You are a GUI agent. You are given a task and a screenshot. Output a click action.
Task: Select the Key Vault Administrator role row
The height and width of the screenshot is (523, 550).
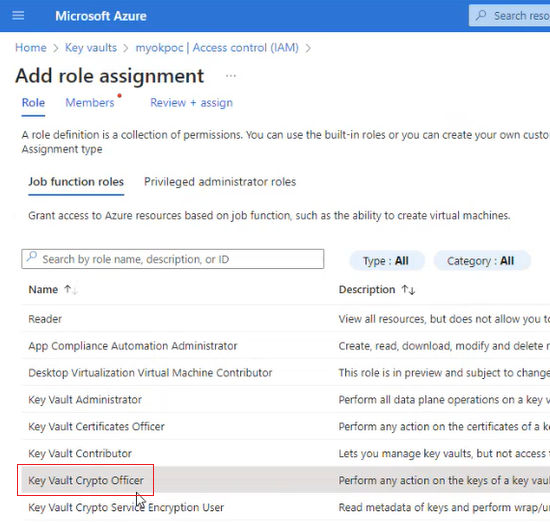click(x=286, y=400)
